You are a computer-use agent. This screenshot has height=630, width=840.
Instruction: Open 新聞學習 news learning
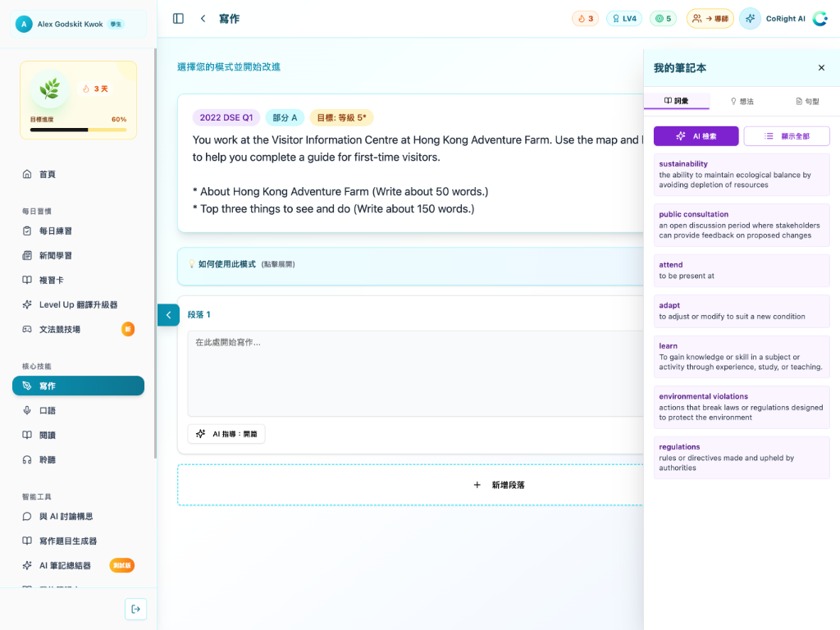78,256
